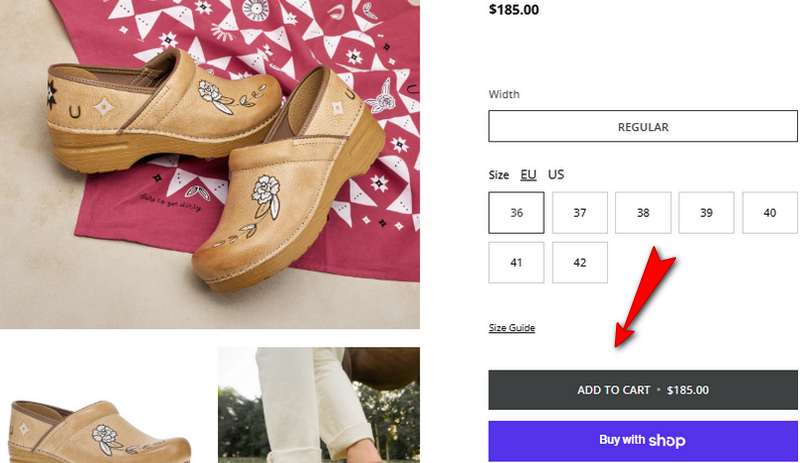
Task: Open the main clogs-on-bandana product photo
Action: click(210, 164)
